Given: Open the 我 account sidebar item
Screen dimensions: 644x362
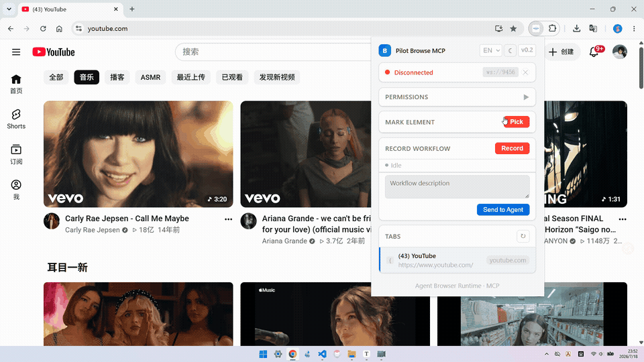Looking at the screenshot, I should tap(16, 190).
